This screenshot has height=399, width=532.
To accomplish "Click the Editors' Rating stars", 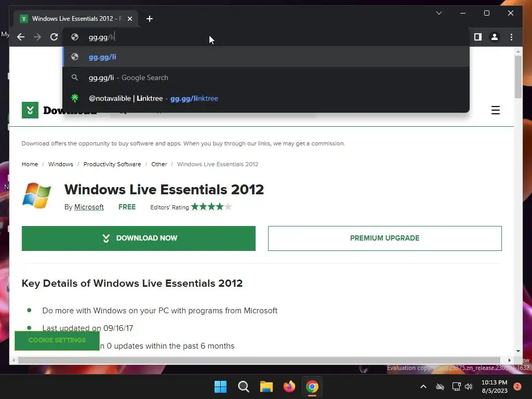I will click(211, 207).
